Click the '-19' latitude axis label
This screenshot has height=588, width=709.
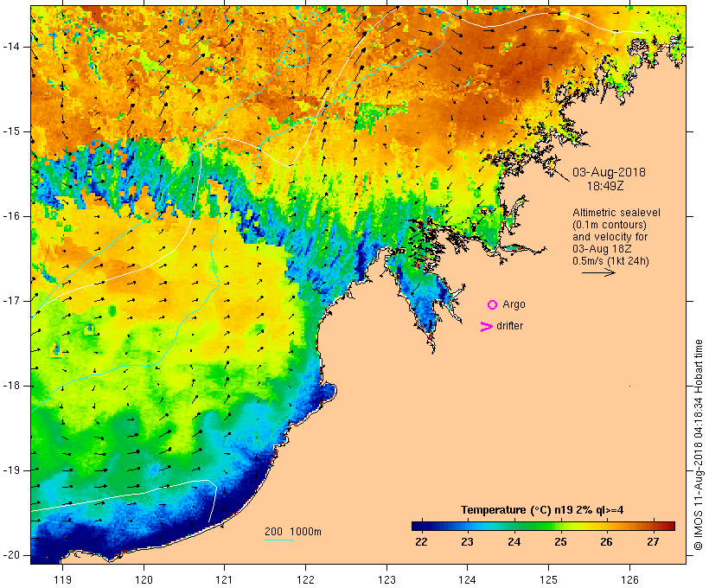coord(10,470)
